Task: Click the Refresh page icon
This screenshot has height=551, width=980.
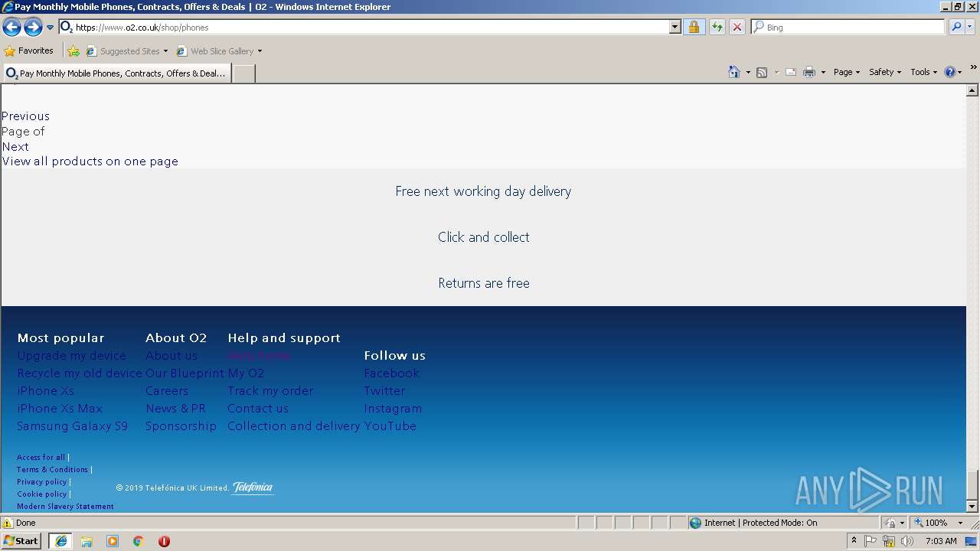Action: pos(717,28)
